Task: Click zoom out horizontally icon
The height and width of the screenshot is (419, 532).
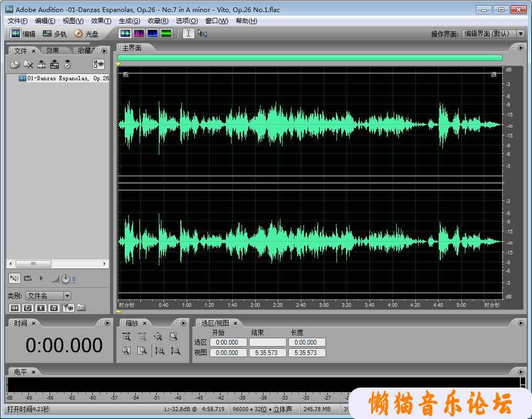Action: (x=142, y=337)
